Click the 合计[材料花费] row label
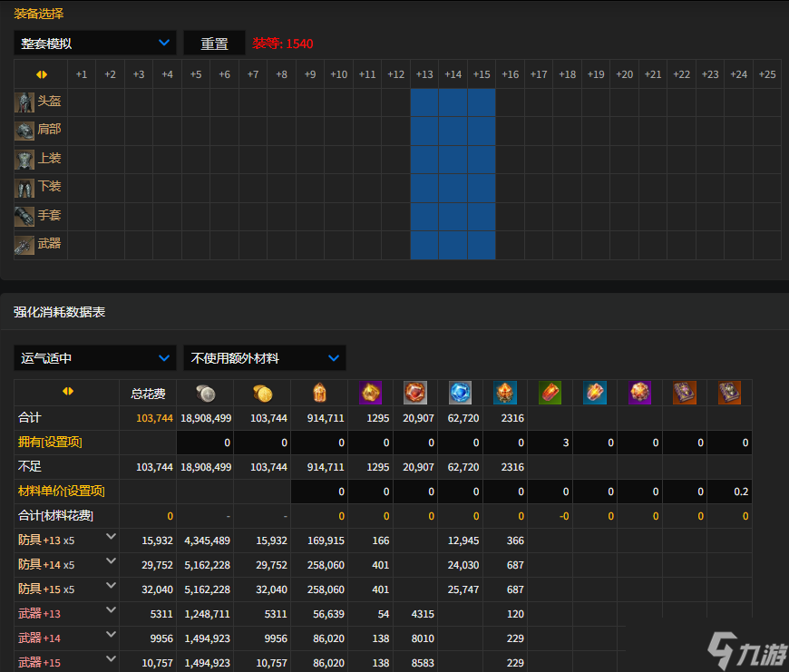 (x=55, y=516)
